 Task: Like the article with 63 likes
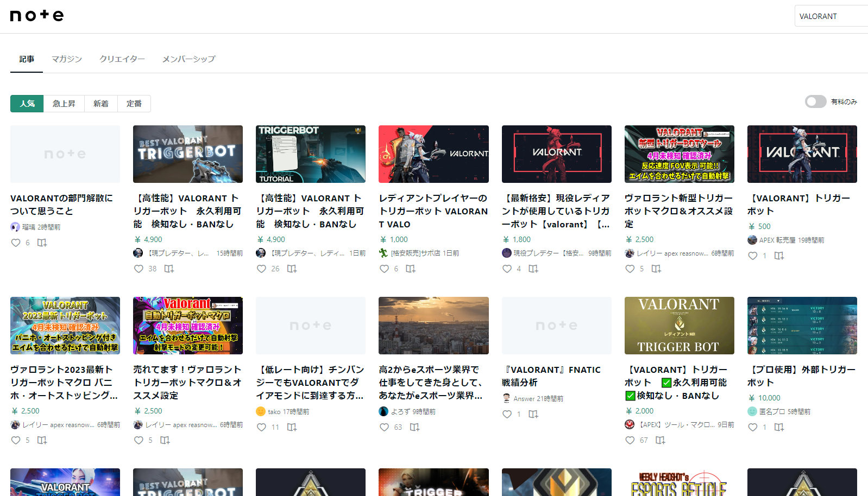384,427
